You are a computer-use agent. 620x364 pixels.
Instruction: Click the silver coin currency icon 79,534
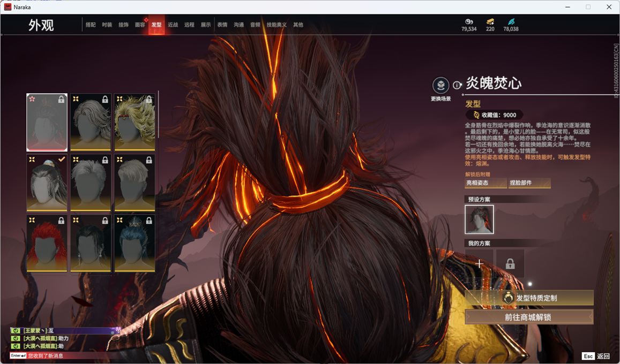[x=469, y=21]
